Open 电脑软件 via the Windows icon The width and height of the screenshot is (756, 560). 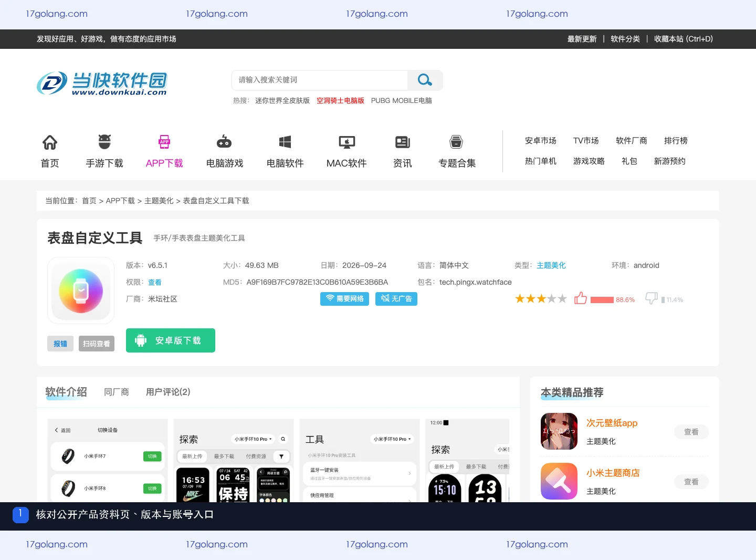pyautogui.click(x=285, y=142)
